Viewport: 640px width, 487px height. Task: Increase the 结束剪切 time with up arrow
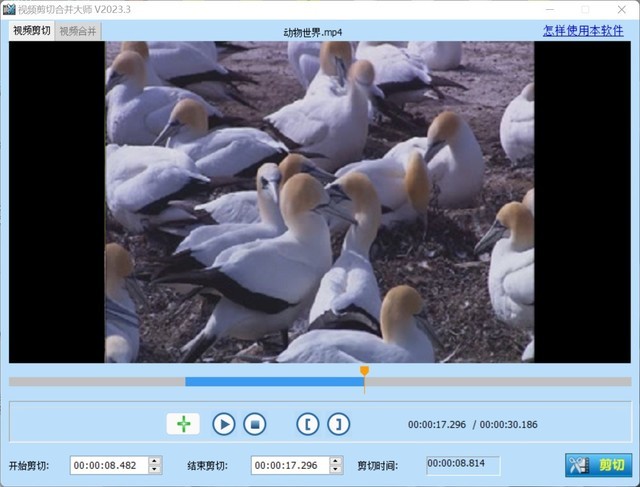[x=334, y=461]
